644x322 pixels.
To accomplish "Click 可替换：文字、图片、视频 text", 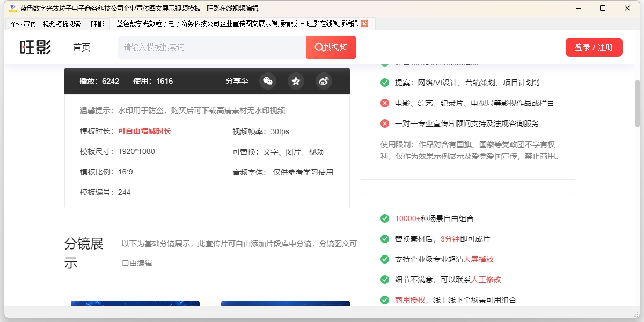I will point(278,152).
